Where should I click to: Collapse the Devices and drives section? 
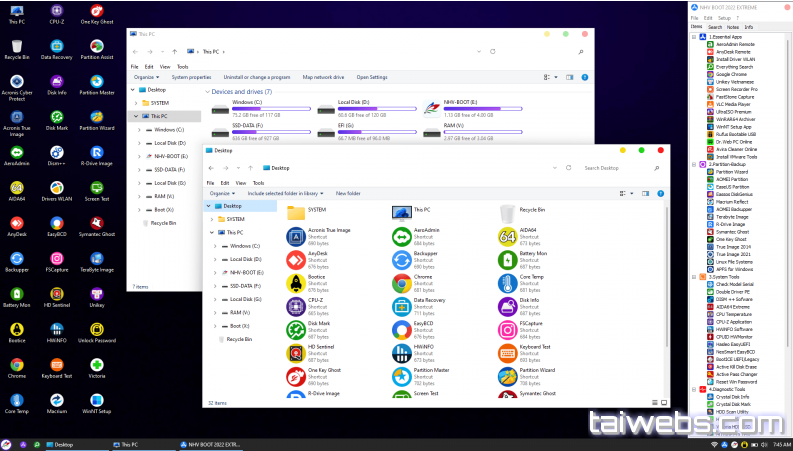click(207, 92)
